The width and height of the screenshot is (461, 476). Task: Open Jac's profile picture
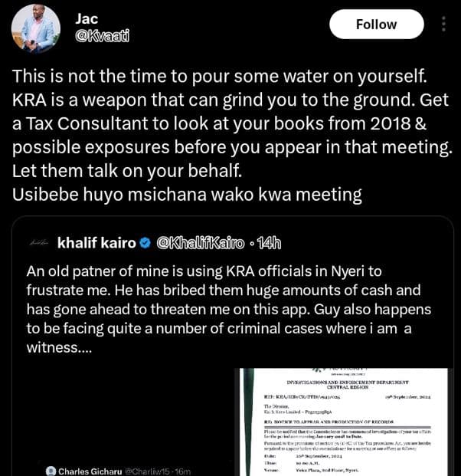pyautogui.click(x=35, y=28)
